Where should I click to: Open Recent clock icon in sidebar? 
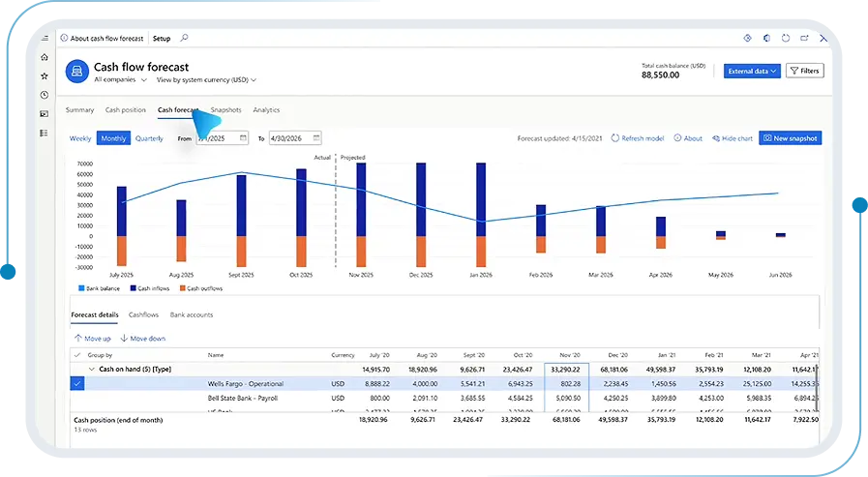(x=45, y=95)
